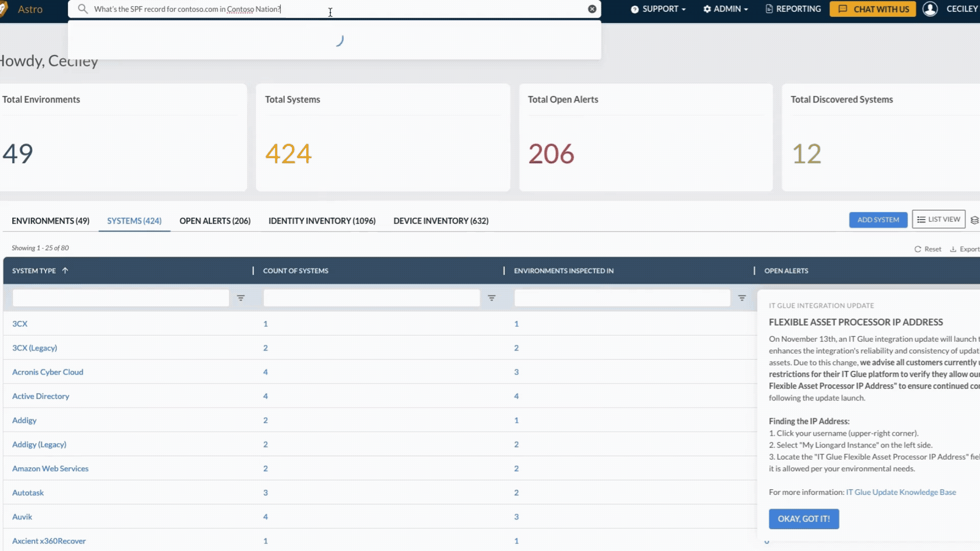The image size is (980, 551).
Task: Export the systems table
Action: coord(964,249)
